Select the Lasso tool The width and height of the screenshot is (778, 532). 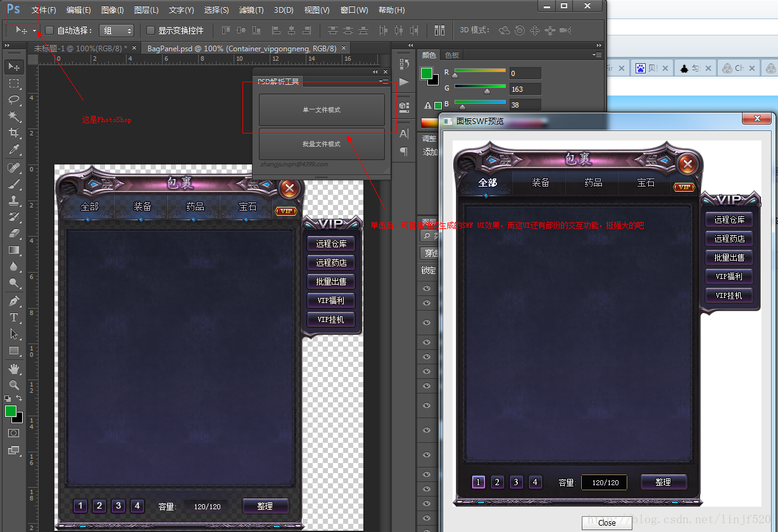[x=14, y=100]
